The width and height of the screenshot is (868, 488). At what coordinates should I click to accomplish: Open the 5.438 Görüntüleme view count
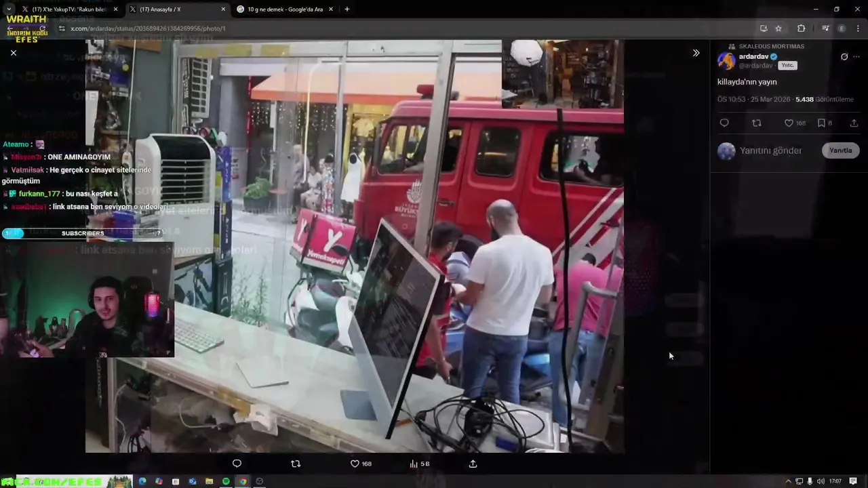coord(825,100)
